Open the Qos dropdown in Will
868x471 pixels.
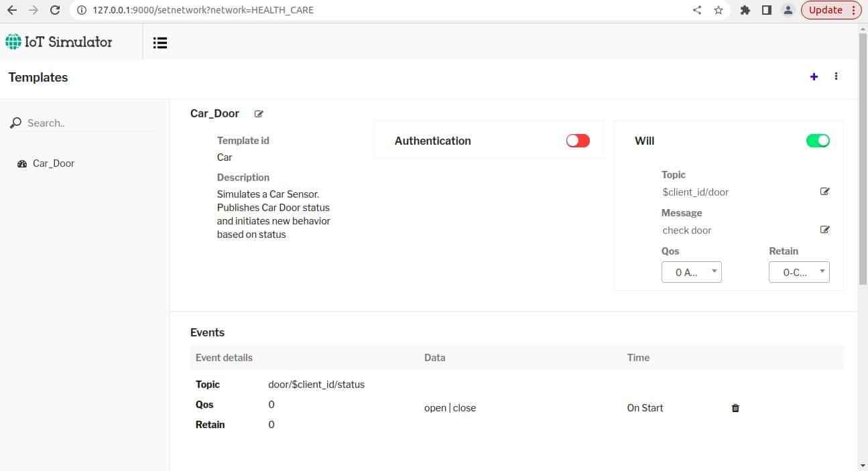coord(692,272)
